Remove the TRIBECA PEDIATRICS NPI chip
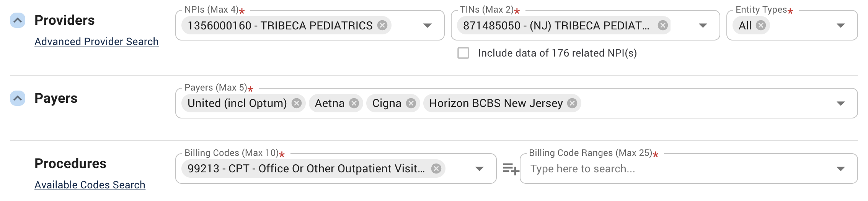This screenshot has height=201, width=868. [x=382, y=25]
